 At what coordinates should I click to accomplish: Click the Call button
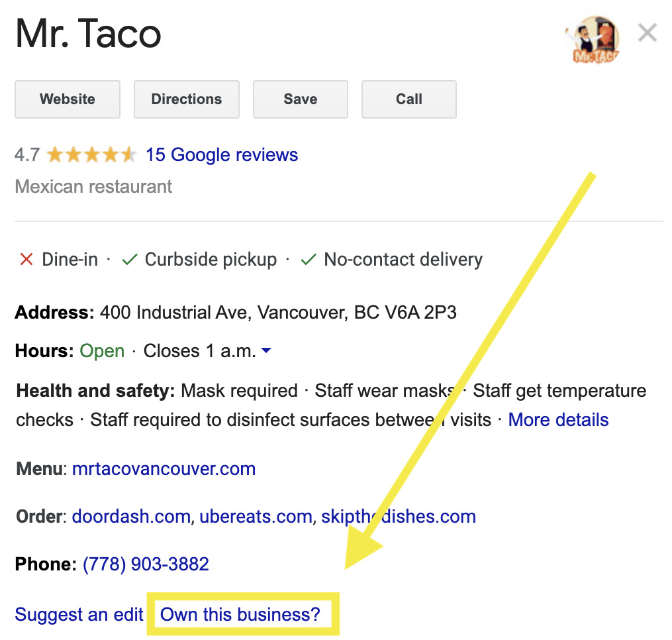[x=409, y=99]
